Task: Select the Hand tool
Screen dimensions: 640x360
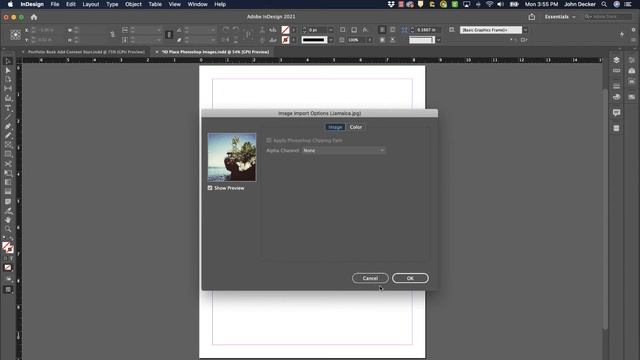Action: coord(8,220)
